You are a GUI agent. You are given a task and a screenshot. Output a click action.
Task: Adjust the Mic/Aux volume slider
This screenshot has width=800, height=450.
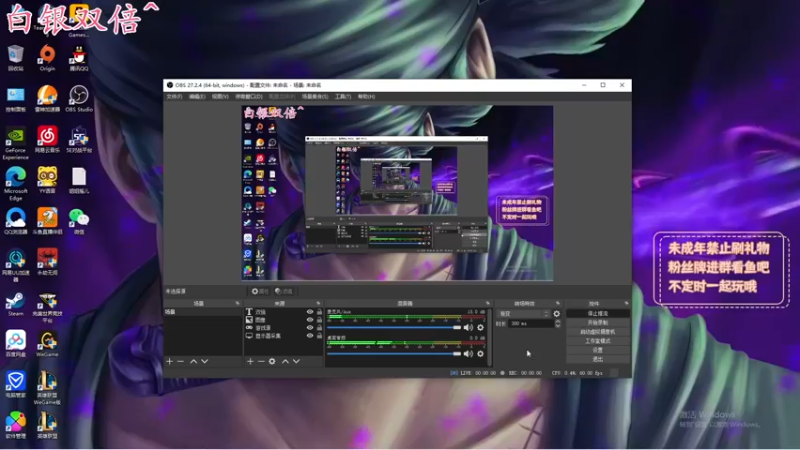click(394, 328)
